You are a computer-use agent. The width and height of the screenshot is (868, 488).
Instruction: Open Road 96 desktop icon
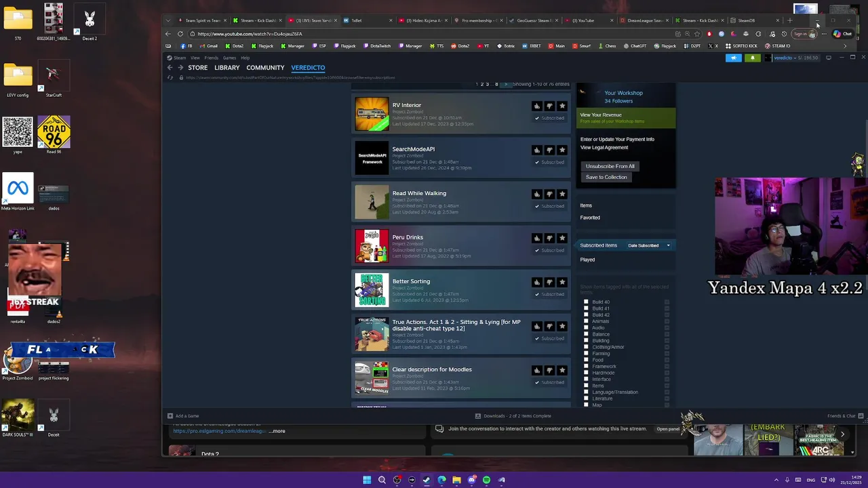pyautogui.click(x=54, y=135)
